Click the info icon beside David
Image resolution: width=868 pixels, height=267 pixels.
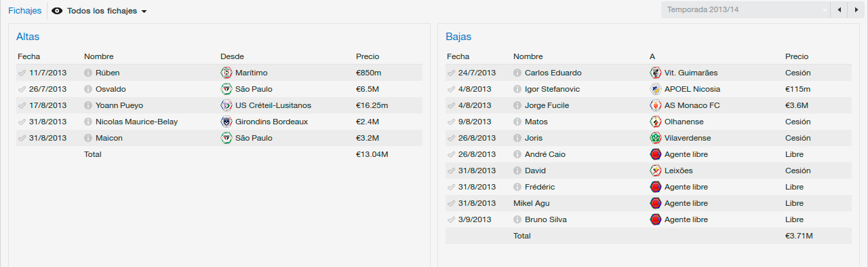pos(517,171)
